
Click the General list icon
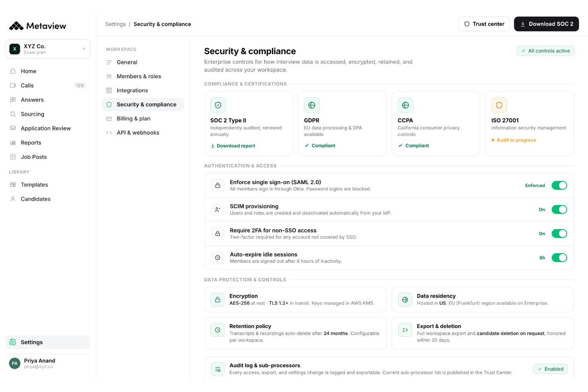(x=109, y=62)
